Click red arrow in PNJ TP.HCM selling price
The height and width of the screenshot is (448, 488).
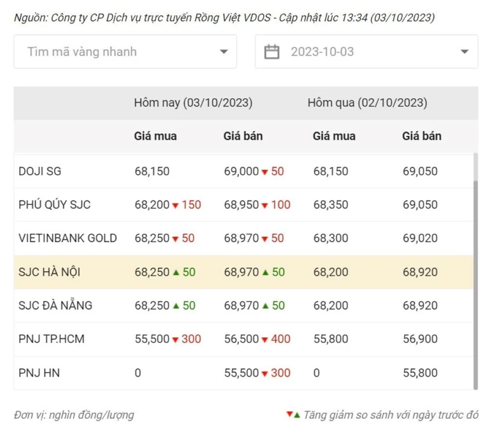click(264, 340)
